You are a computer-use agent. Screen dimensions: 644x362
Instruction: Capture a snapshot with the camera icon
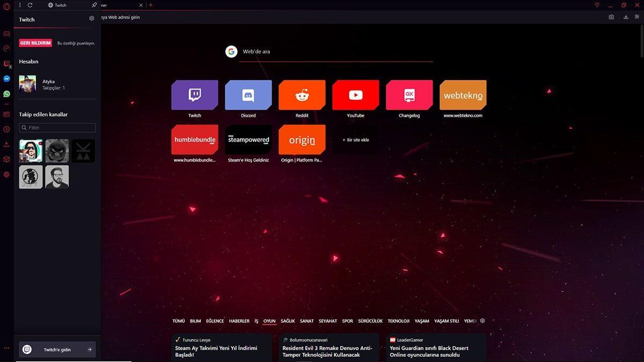pyautogui.click(x=611, y=17)
